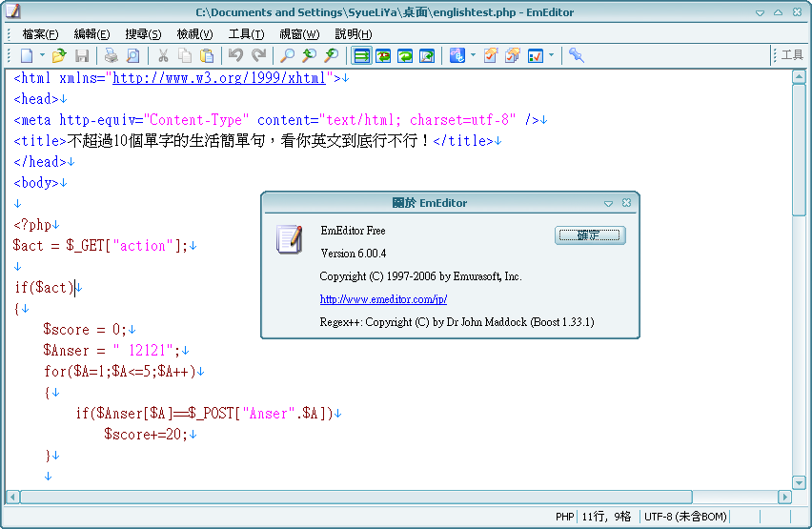
Task: Open the 檔案(F) menu
Action: coord(40,34)
